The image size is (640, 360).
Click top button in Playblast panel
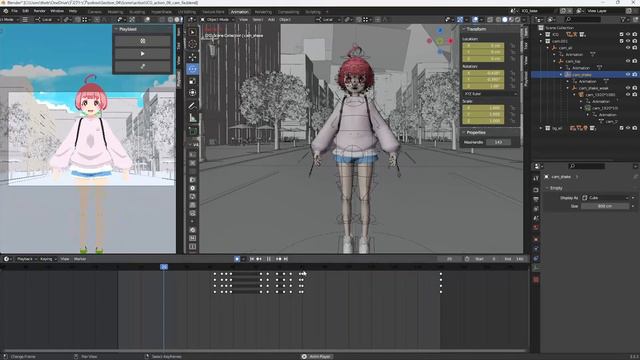(142, 41)
